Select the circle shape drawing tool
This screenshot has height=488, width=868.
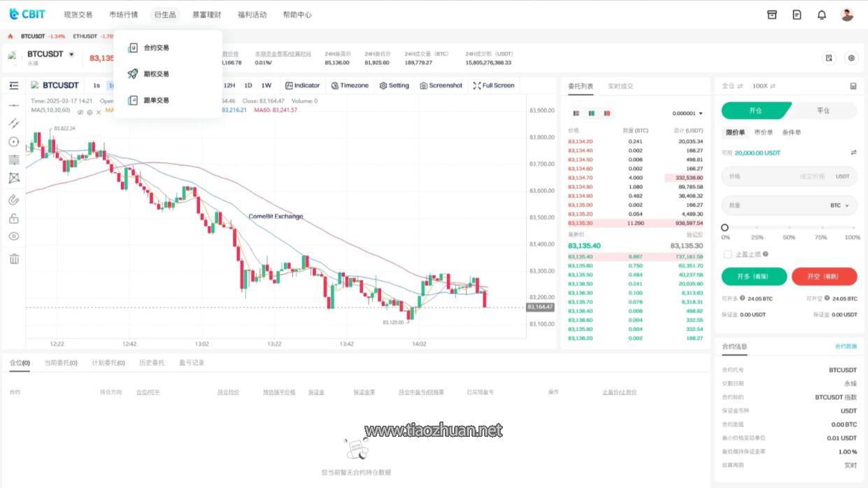(x=14, y=141)
